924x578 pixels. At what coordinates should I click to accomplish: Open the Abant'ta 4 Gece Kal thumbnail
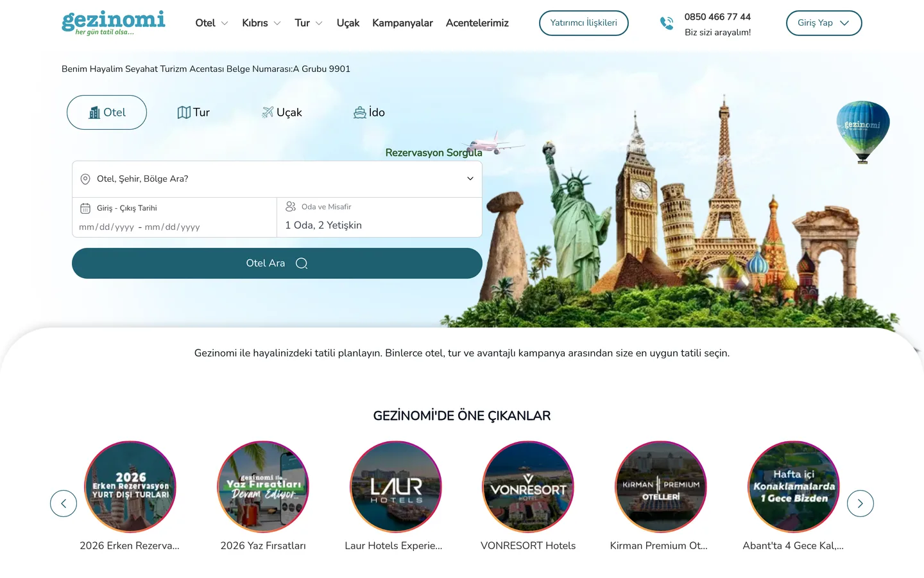[x=794, y=487]
